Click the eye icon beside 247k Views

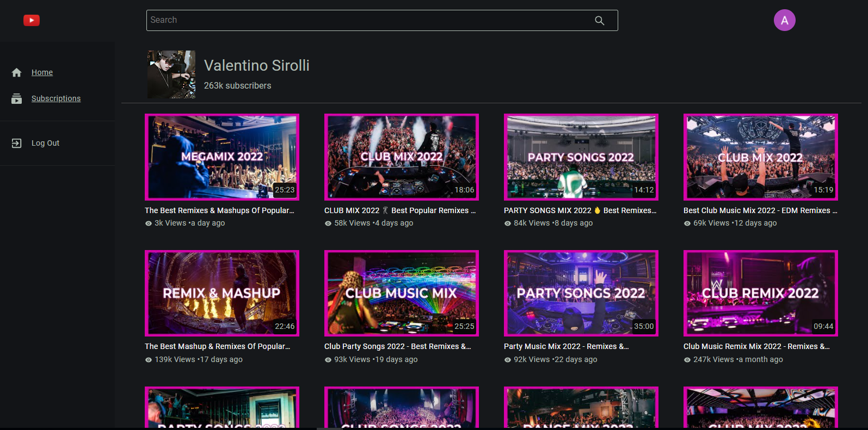687,360
